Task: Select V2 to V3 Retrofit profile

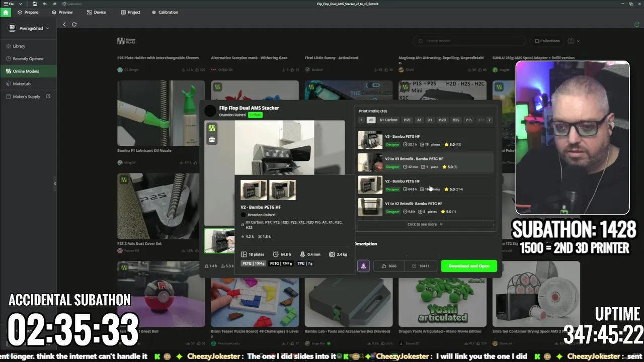Action: (x=426, y=162)
